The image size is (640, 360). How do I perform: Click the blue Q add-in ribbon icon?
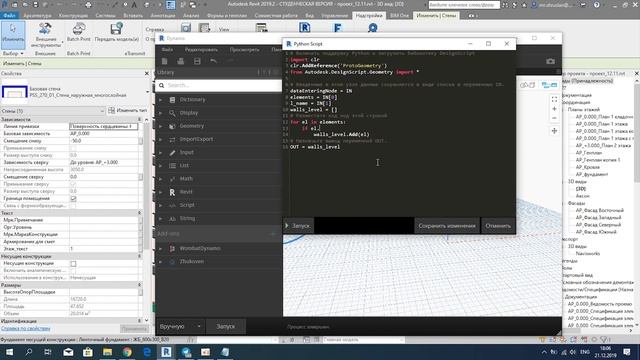pyautogui.click(x=372, y=28)
